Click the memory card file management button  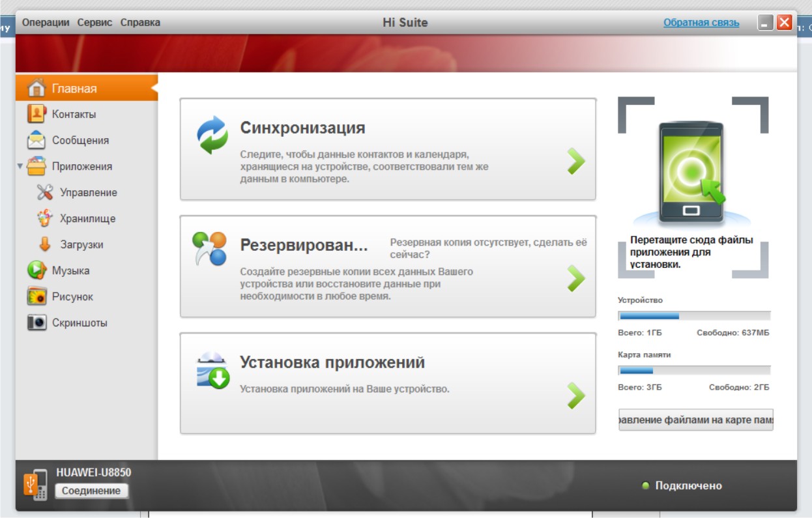click(x=696, y=420)
